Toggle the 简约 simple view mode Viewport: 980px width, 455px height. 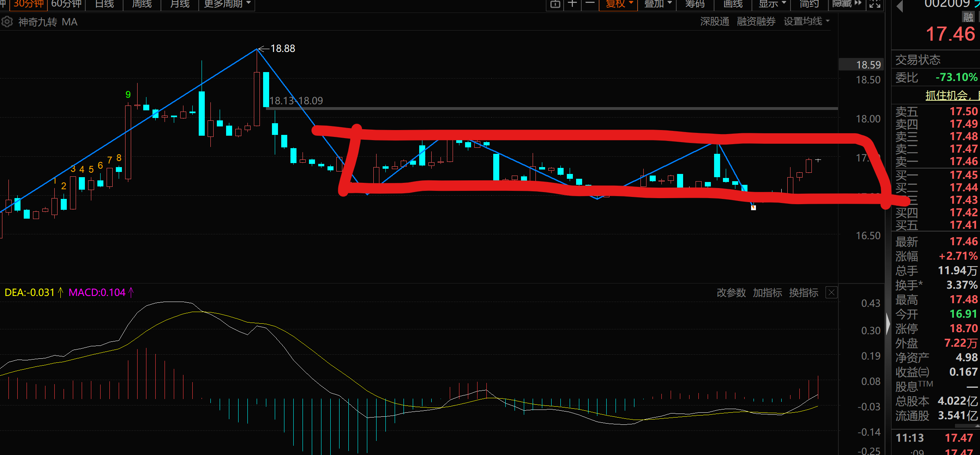[809, 4]
